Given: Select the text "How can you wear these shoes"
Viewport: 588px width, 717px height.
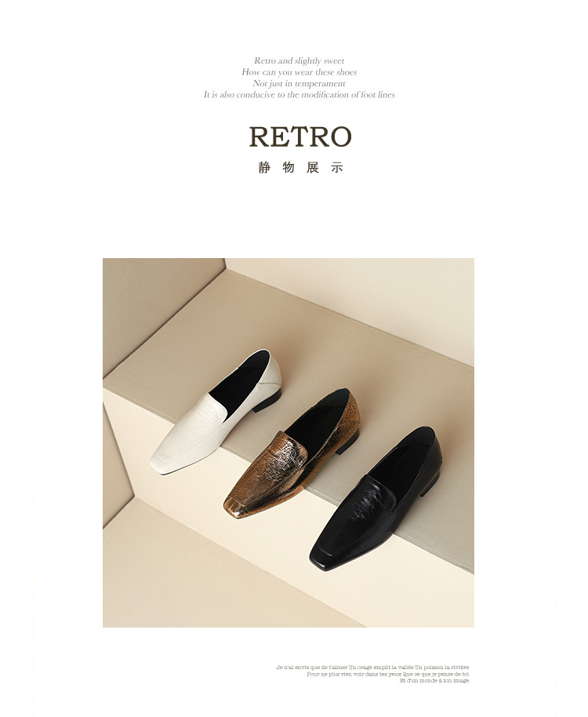Looking at the screenshot, I should click(x=299, y=72).
